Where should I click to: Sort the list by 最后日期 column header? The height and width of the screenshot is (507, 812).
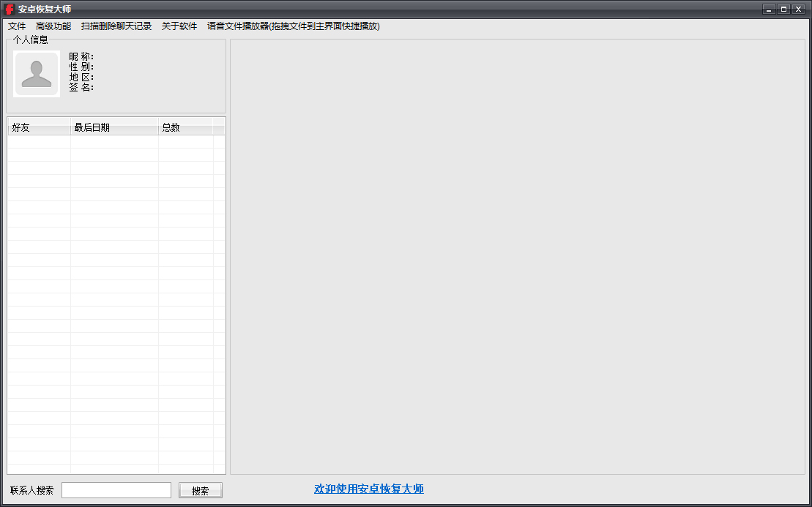[x=114, y=128]
